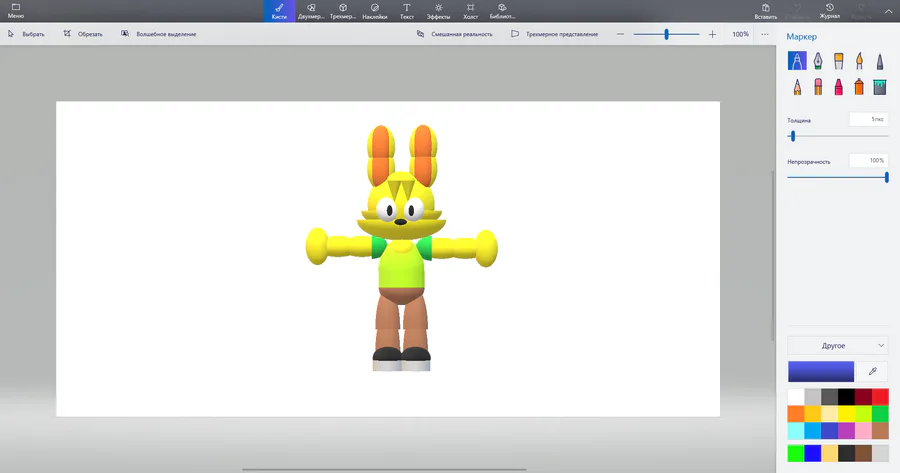The height and width of the screenshot is (473, 900).
Task: Click the Толщина thickness slider handle
Action: 793,136
